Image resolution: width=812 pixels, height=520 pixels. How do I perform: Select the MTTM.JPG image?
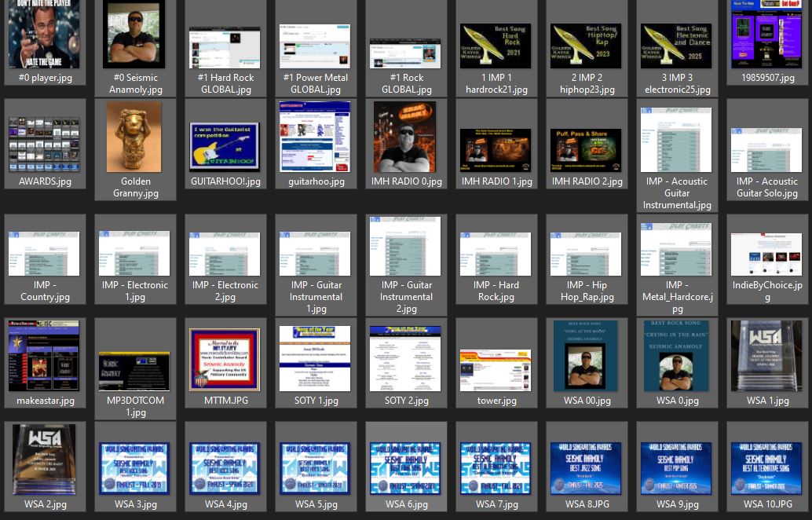click(225, 360)
